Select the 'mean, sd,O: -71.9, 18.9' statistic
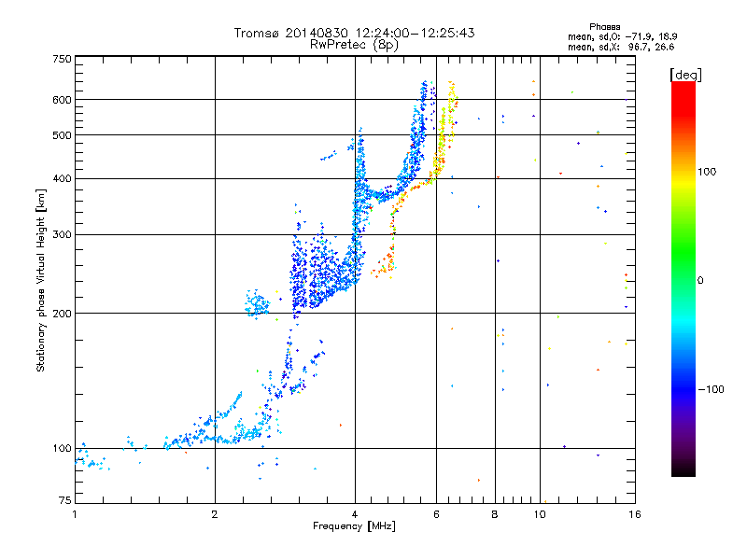Image resolution: width=747 pixels, height=560 pixels. 622,36
